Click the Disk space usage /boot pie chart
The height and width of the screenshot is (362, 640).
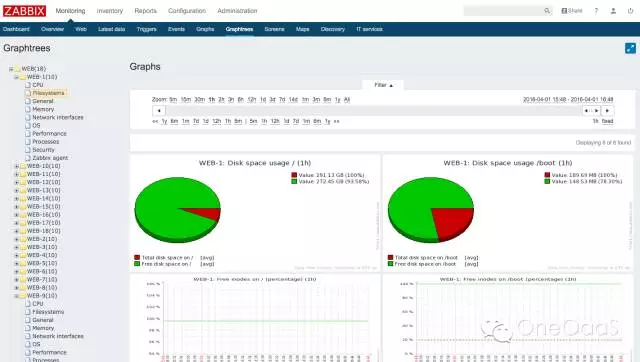click(431, 210)
